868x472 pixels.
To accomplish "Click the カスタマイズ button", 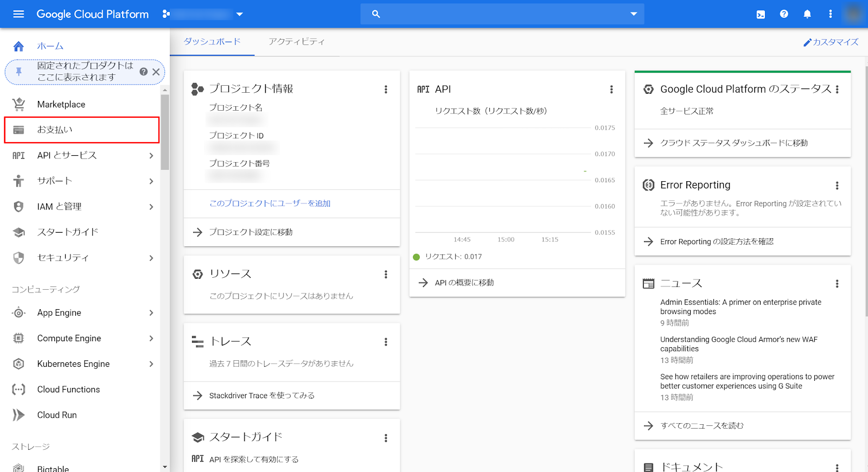I will 831,42.
